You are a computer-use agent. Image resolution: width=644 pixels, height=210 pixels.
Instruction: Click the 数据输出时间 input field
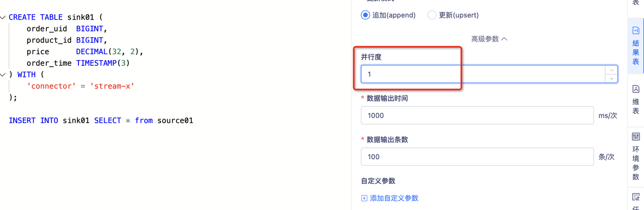pos(477,116)
